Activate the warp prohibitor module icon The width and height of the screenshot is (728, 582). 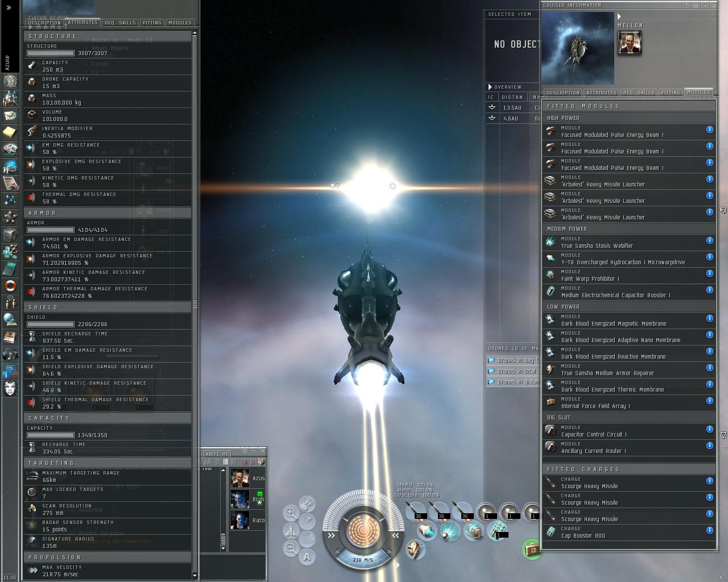(473, 531)
